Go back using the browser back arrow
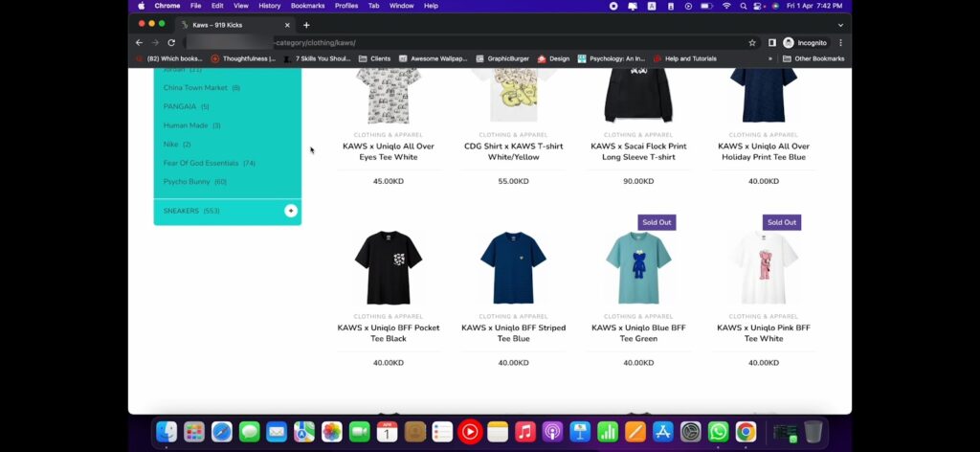The height and width of the screenshot is (452, 980). [139, 42]
